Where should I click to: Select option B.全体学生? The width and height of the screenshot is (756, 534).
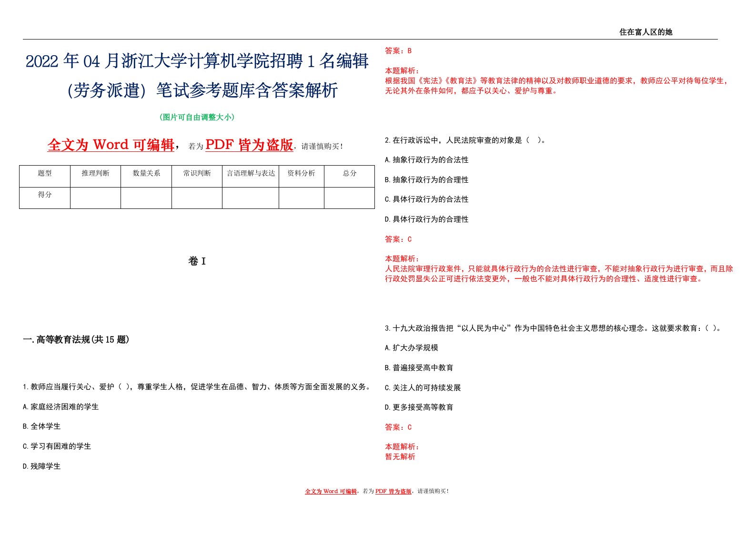(42, 426)
